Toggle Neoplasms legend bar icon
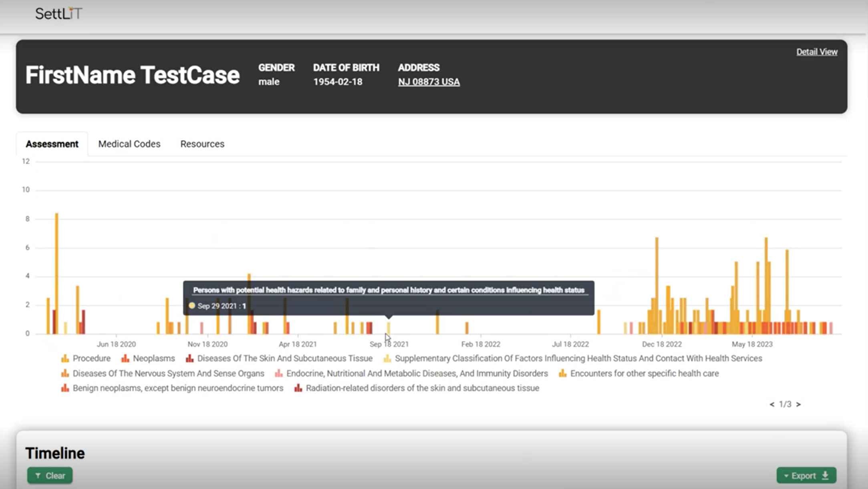 pyautogui.click(x=125, y=359)
